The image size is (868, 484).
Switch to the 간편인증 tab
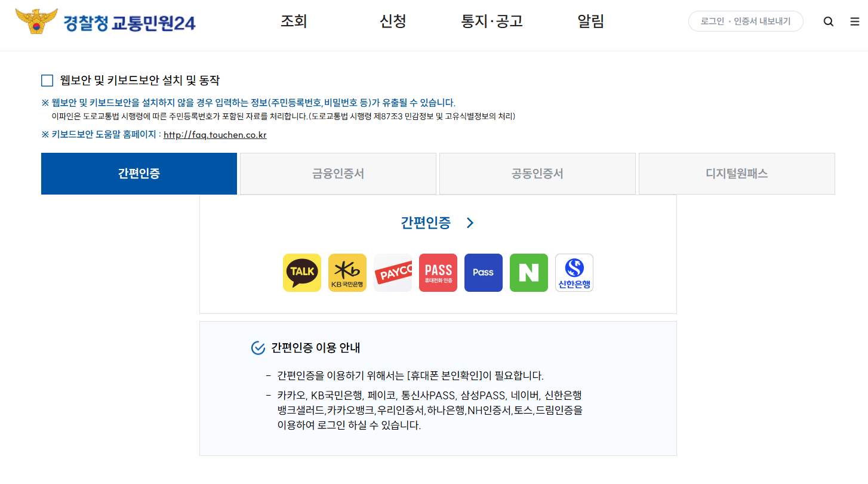coord(139,174)
